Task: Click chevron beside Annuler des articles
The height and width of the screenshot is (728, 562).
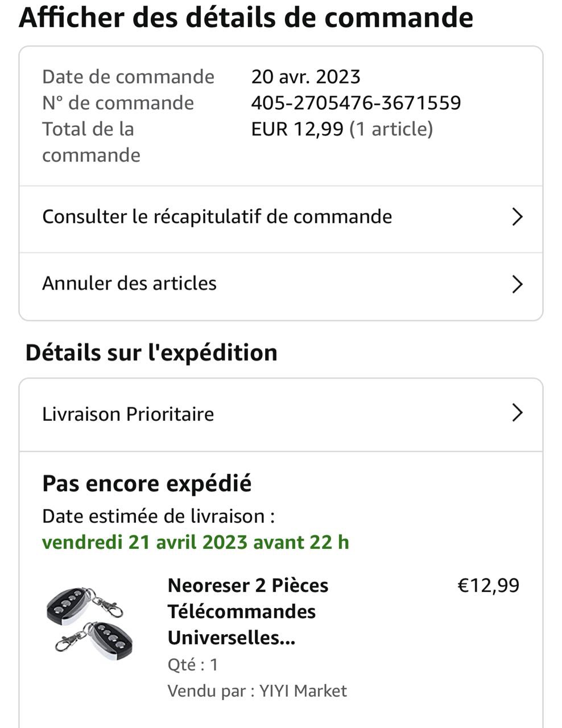Action: coord(516,284)
